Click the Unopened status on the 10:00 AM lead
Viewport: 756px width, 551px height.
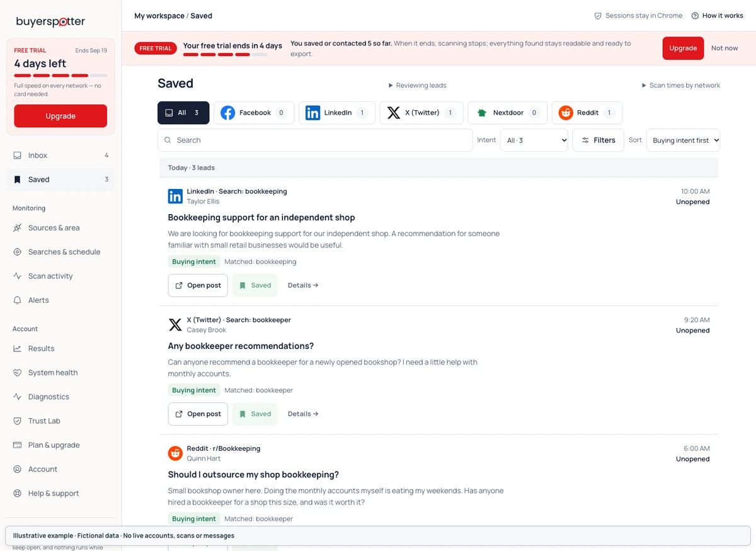[x=692, y=202]
